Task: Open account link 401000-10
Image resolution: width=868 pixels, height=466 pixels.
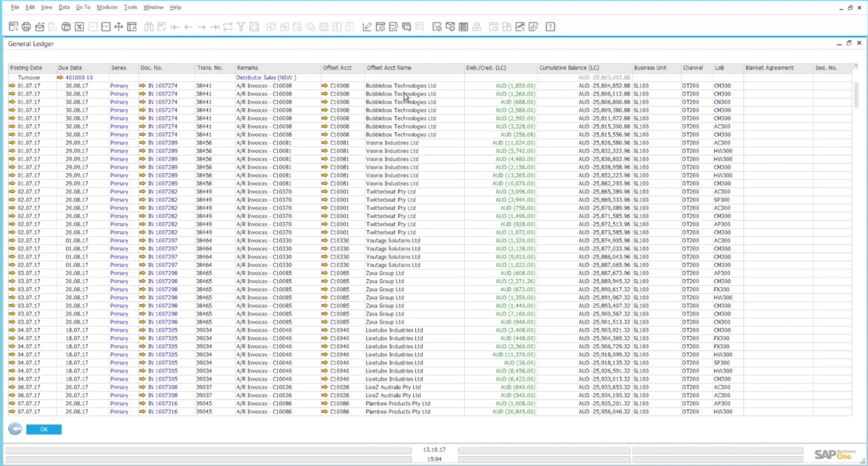Action: [x=79, y=78]
